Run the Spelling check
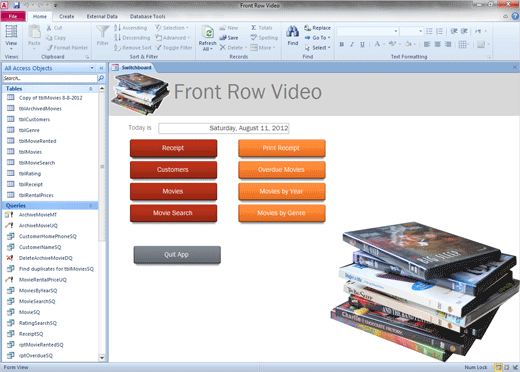The height and width of the screenshot is (372, 520). tap(264, 38)
